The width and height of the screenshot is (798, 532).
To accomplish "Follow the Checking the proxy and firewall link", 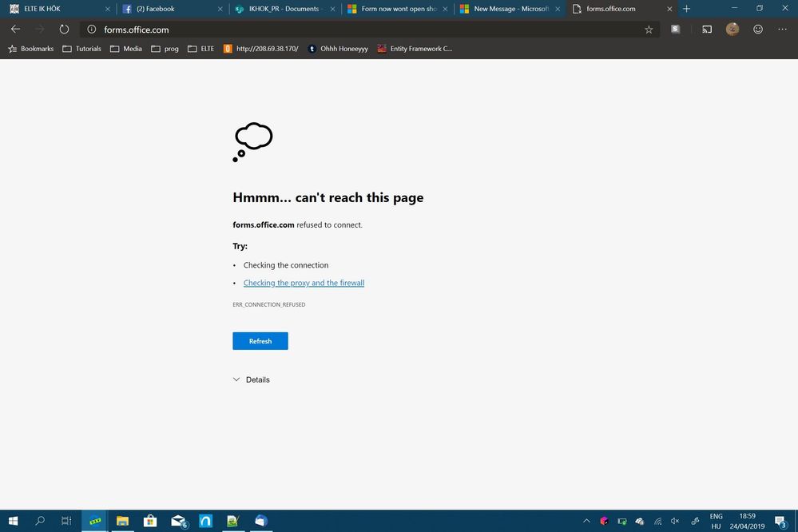I will pos(304,282).
